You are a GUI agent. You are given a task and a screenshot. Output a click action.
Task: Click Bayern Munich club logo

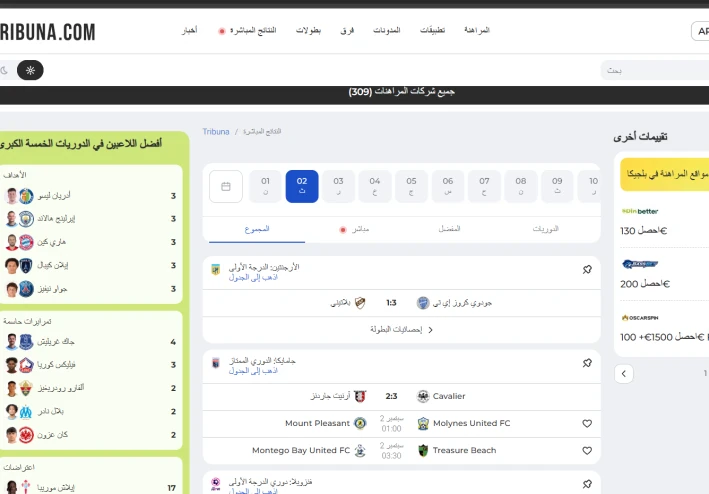pos(26,242)
